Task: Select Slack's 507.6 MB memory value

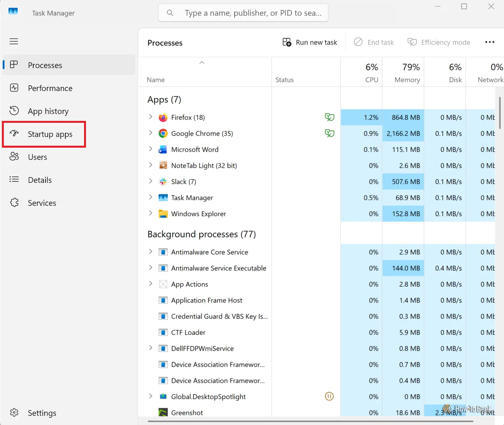Action: (403, 182)
